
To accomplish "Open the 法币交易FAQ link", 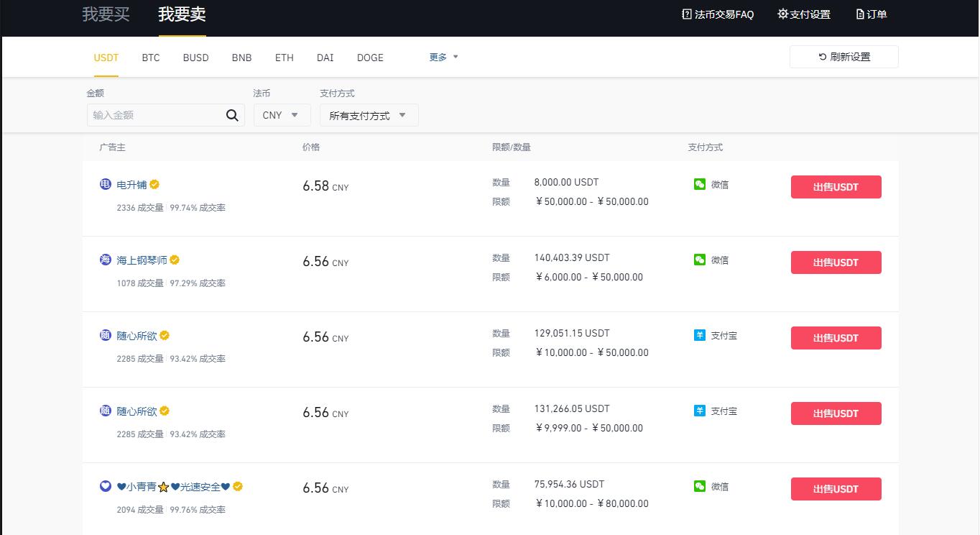I will 718,14.
